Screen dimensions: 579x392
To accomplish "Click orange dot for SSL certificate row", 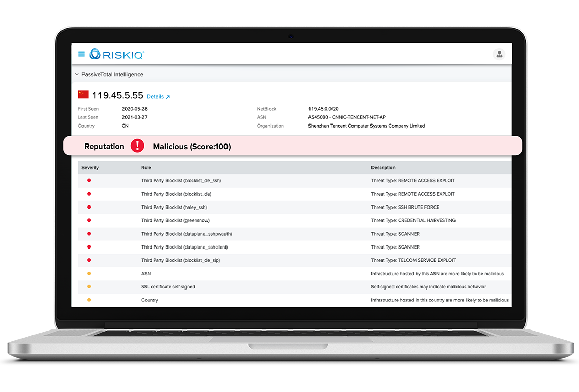I will point(89,287).
